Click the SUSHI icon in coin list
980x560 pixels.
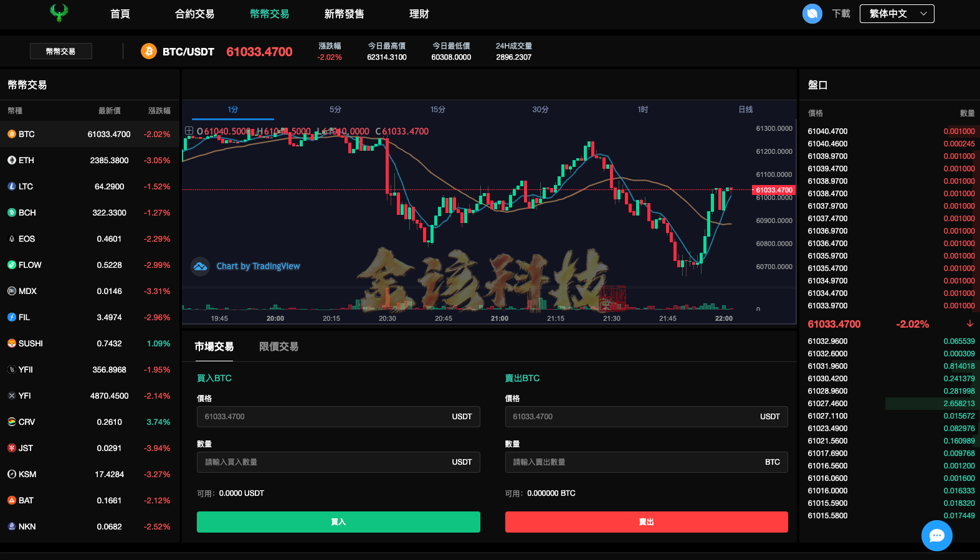tap(12, 343)
